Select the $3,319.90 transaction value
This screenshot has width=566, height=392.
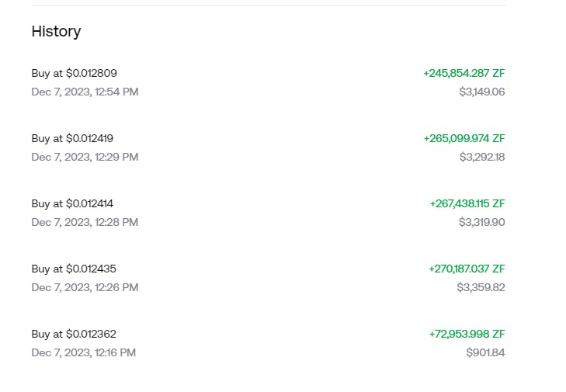pyautogui.click(x=481, y=222)
